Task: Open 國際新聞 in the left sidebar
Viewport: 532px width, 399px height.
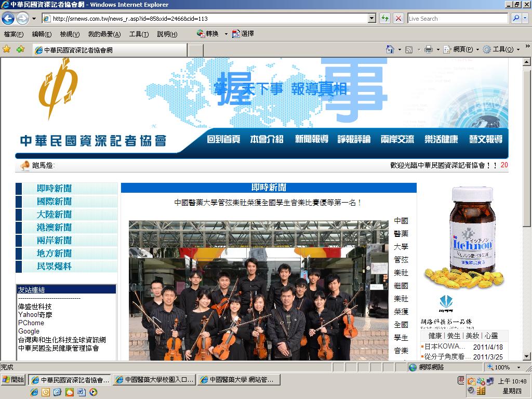Action: coord(54,202)
